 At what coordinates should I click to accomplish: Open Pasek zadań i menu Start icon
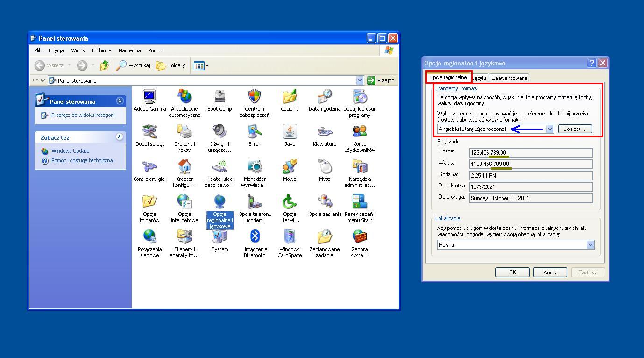pyautogui.click(x=360, y=202)
